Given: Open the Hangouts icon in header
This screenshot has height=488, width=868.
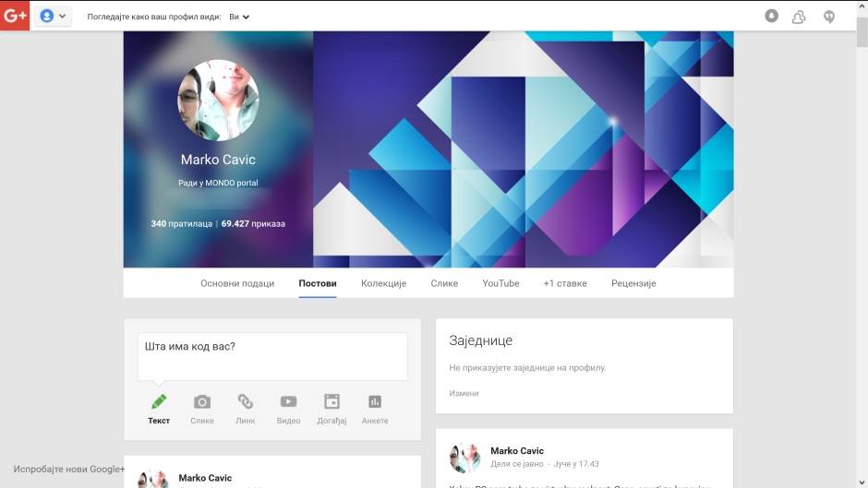Looking at the screenshot, I should [x=829, y=16].
